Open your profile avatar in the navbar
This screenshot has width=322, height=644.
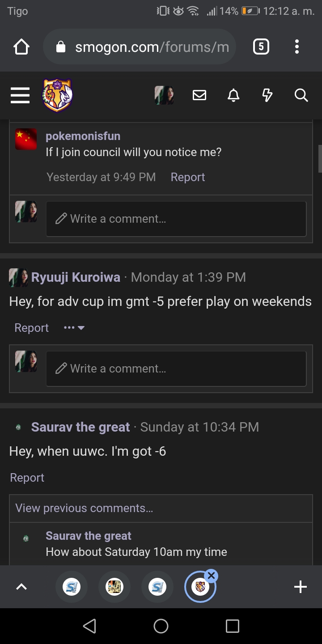point(164,95)
